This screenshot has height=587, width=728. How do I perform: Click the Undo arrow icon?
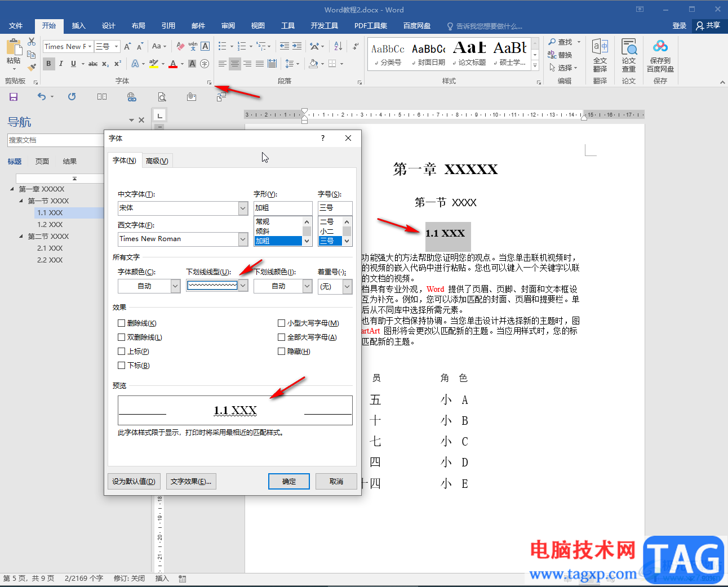tap(42, 97)
